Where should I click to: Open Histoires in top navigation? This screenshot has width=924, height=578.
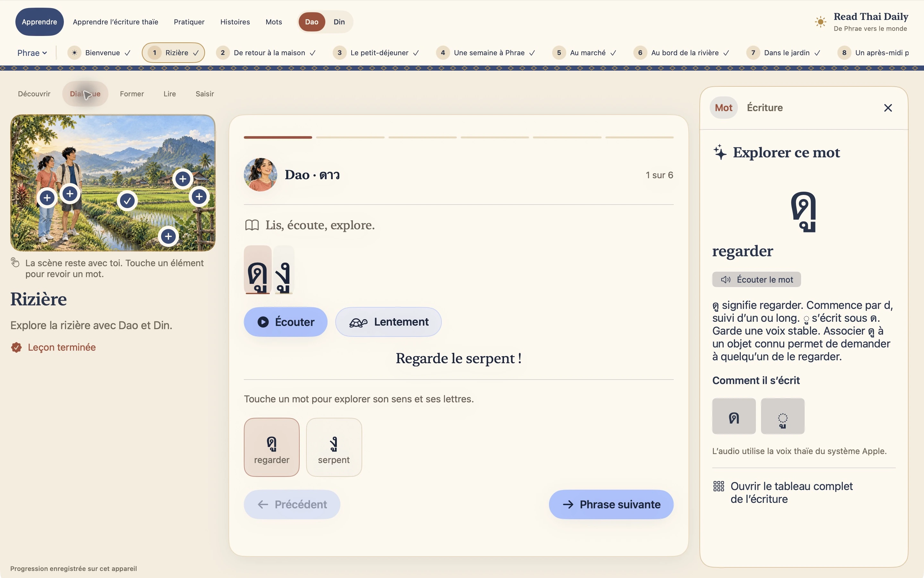235,22
